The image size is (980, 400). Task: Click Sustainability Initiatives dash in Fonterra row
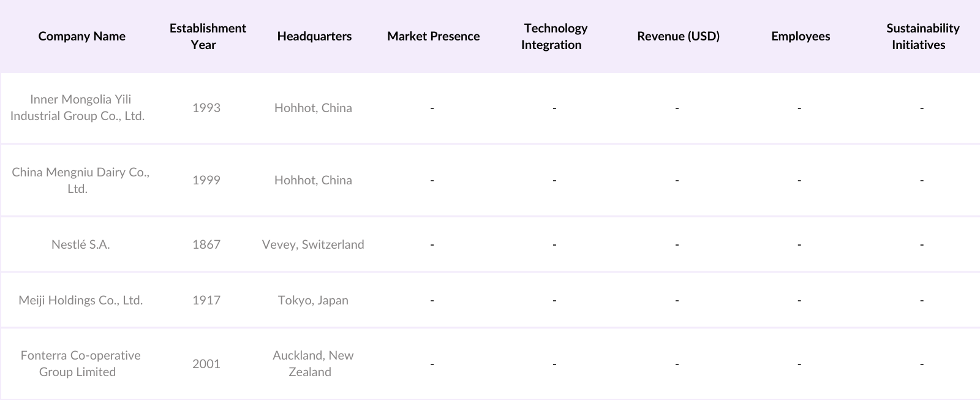click(922, 364)
